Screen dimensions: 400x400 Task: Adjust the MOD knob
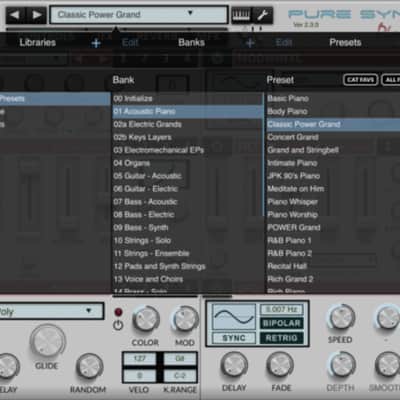(x=185, y=320)
